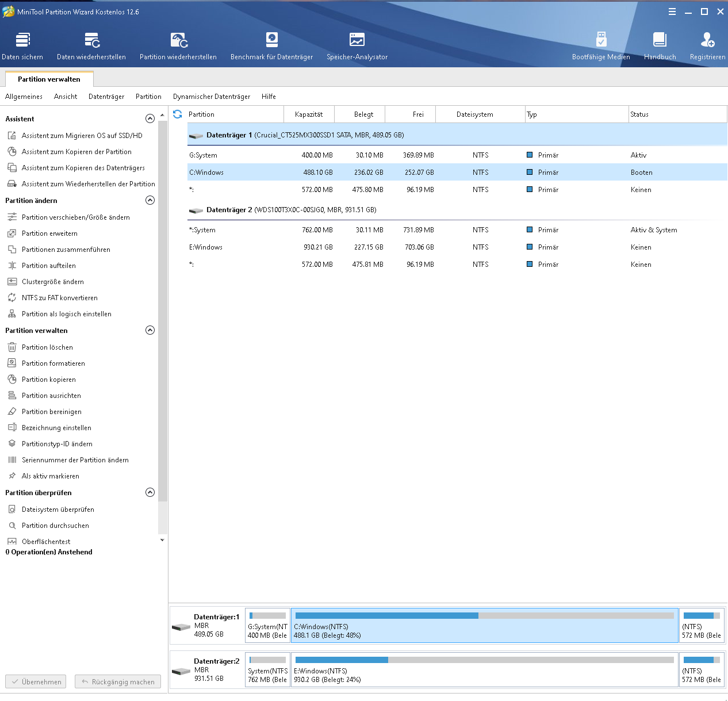The width and height of the screenshot is (728, 701).
Task: Choose Clustergröße ändern
Action: [x=52, y=282]
